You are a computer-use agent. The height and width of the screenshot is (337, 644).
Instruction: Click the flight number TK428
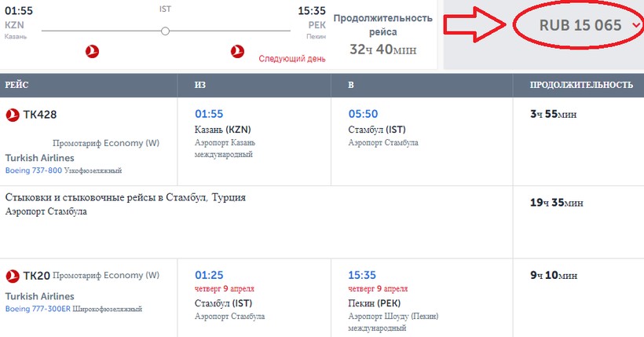pyautogui.click(x=40, y=115)
